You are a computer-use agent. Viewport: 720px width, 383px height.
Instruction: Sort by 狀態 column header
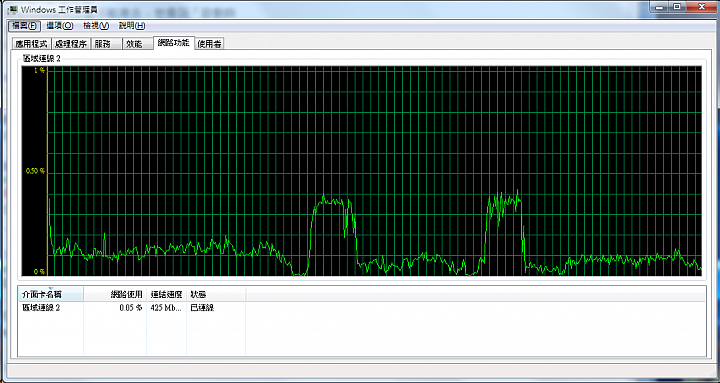tap(216, 294)
